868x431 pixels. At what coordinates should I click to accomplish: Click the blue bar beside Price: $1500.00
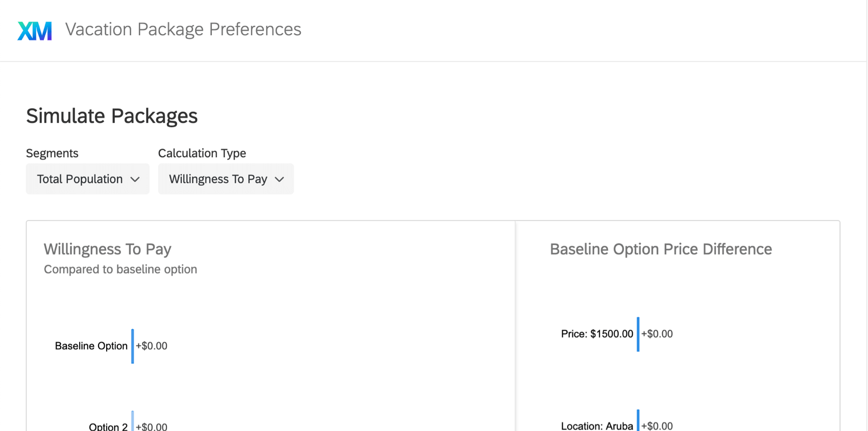638,334
